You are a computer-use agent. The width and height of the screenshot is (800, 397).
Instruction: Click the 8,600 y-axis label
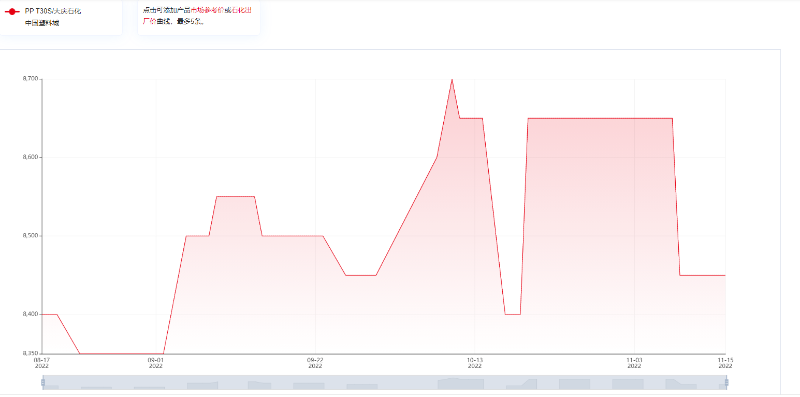(31, 158)
